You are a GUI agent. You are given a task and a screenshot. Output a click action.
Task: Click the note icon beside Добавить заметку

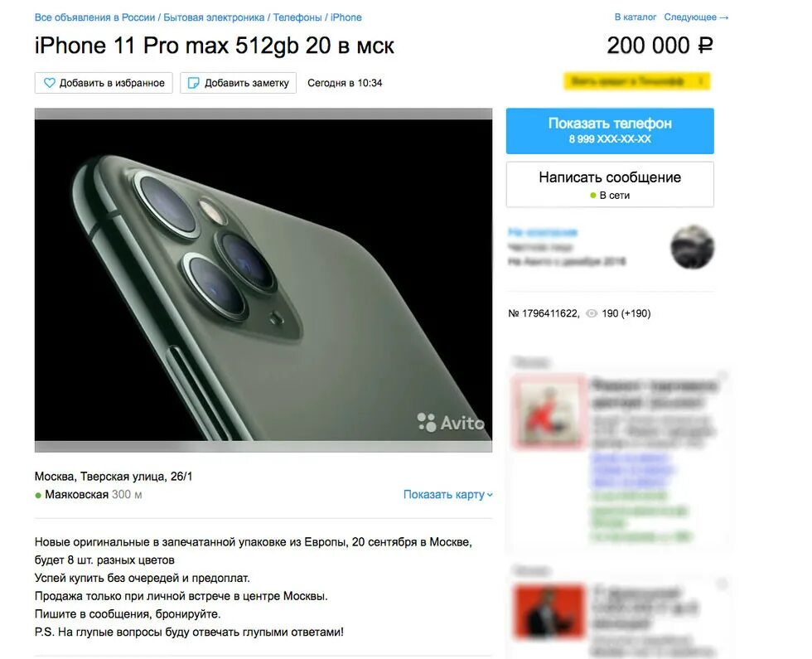pos(193,83)
